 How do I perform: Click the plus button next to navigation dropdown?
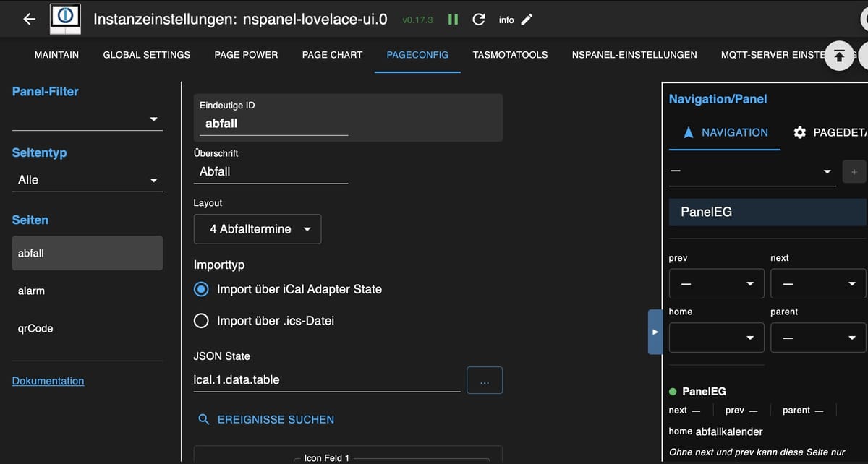[x=854, y=172]
